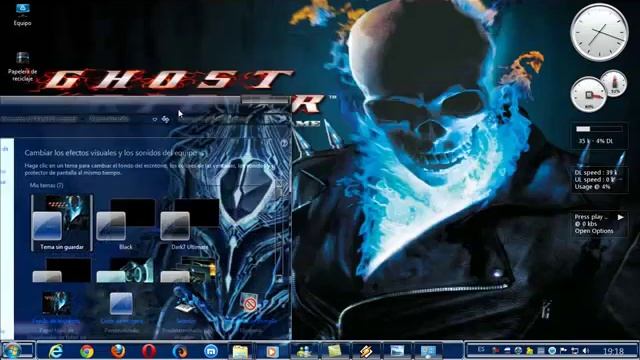Screen dimensions: 640x360
Task: Launch Mozilla Firefox from taskbar
Action: pyautogui.click(x=118, y=351)
